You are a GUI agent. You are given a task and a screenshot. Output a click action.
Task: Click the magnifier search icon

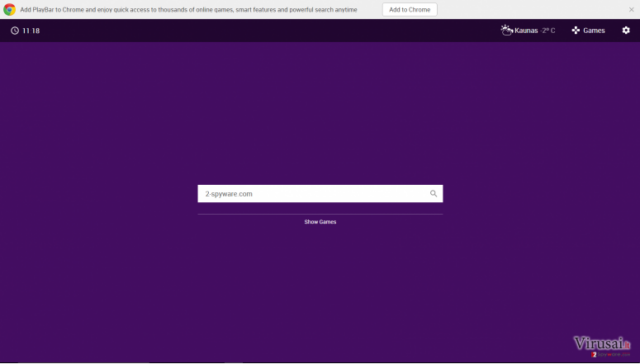433,194
